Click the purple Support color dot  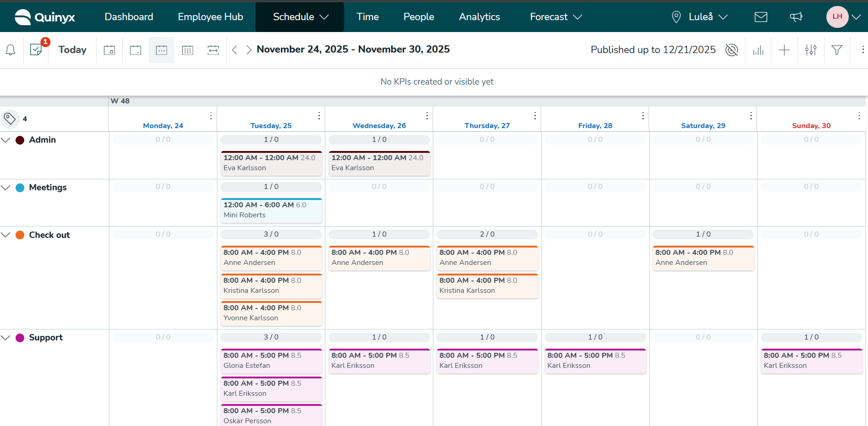[20, 338]
